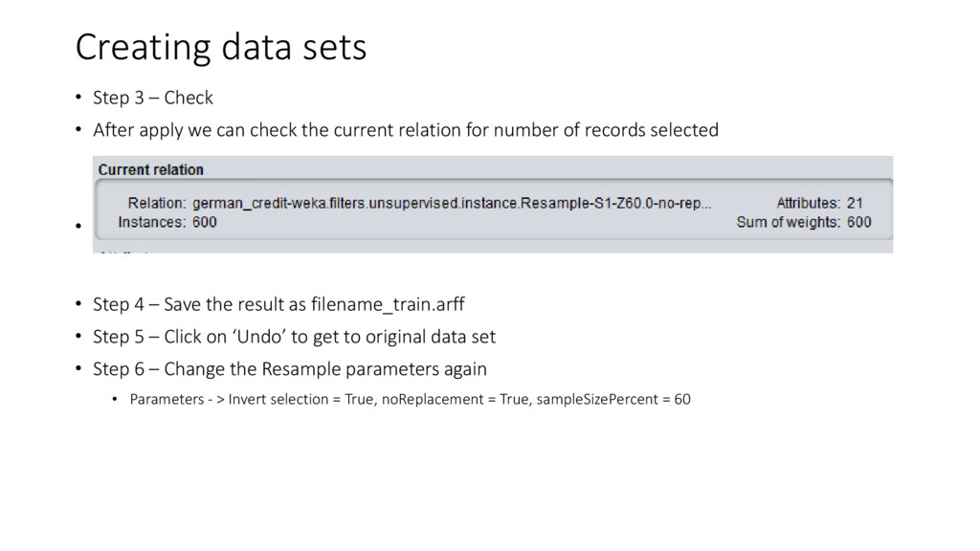
Task: Click the 'Attributes:' label
Action: point(808,203)
